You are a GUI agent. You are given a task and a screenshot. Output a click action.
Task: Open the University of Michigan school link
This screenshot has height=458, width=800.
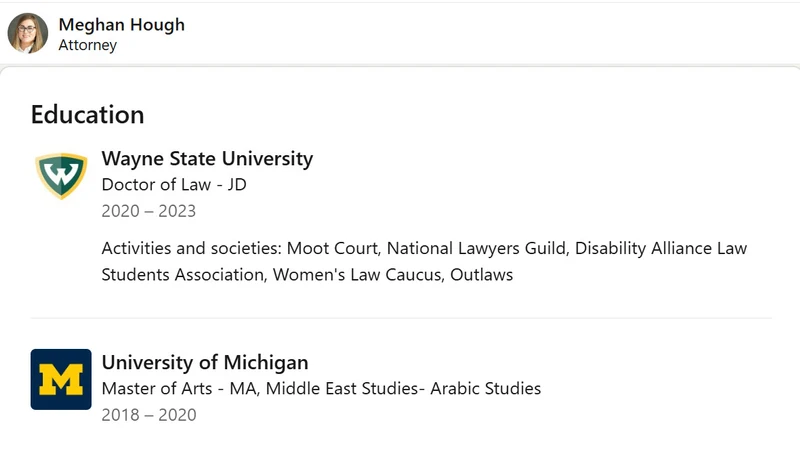coord(205,363)
